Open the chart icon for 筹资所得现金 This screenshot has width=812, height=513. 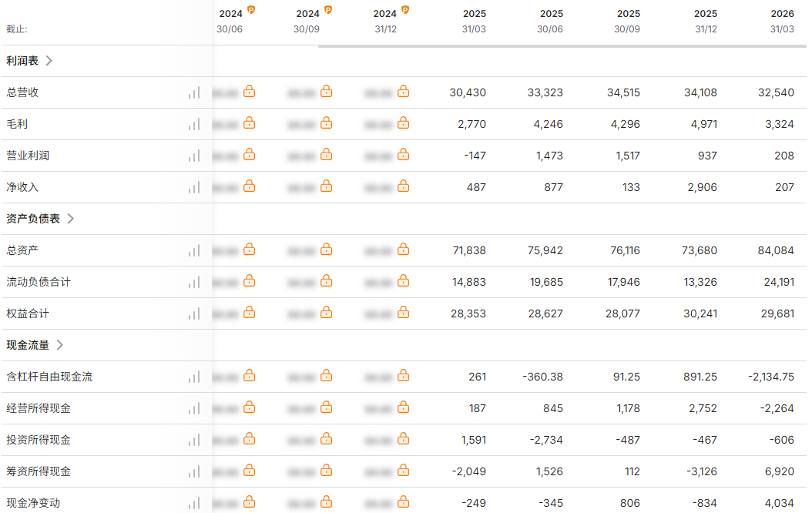click(x=194, y=472)
